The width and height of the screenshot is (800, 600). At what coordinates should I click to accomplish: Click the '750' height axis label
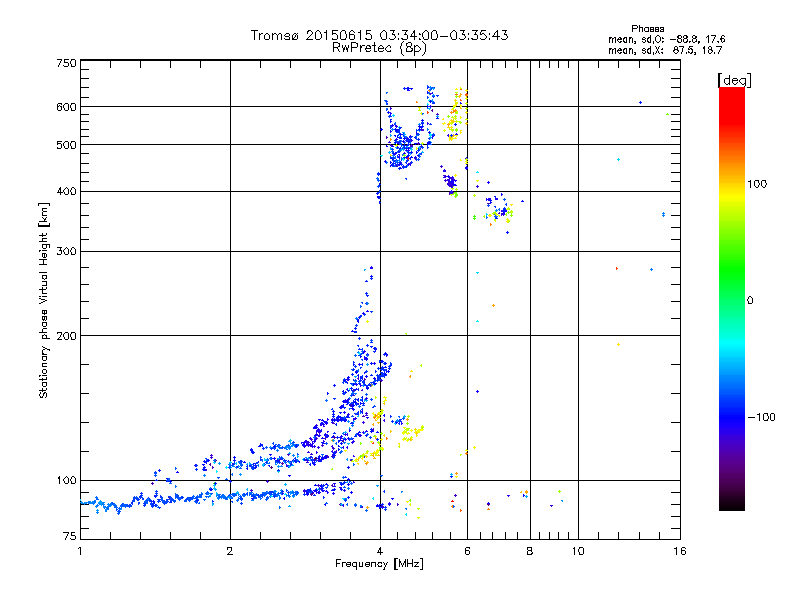pyautogui.click(x=66, y=63)
